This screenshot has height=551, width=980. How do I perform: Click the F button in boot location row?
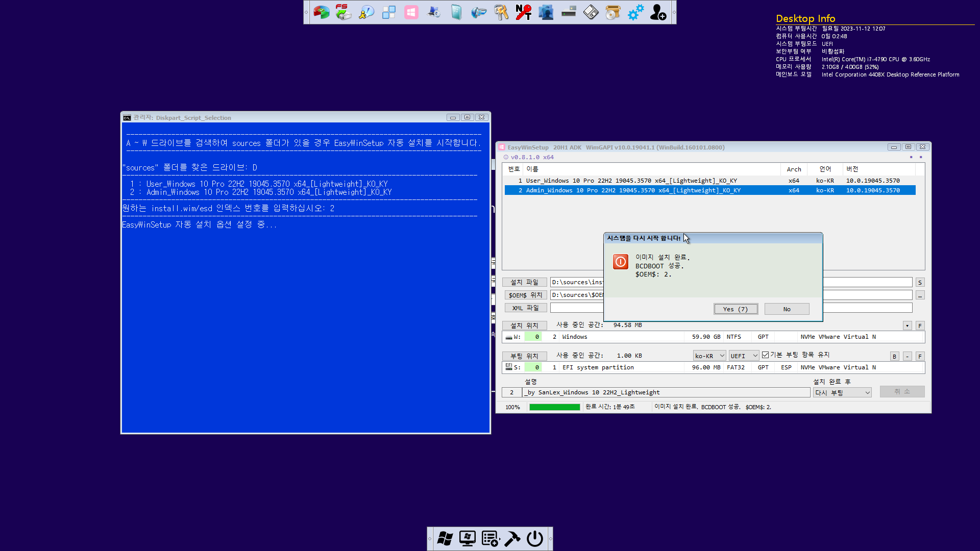[920, 356]
